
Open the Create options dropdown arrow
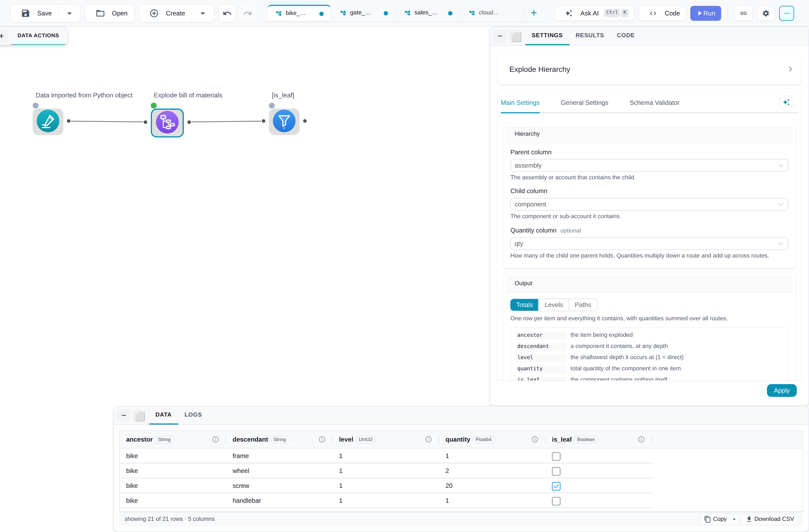(x=203, y=13)
